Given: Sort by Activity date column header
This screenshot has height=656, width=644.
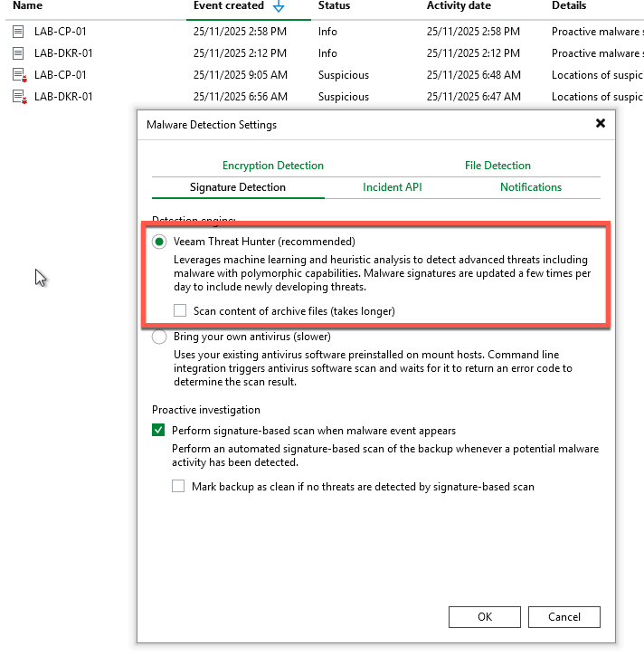Looking at the screenshot, I should [460, 6].
